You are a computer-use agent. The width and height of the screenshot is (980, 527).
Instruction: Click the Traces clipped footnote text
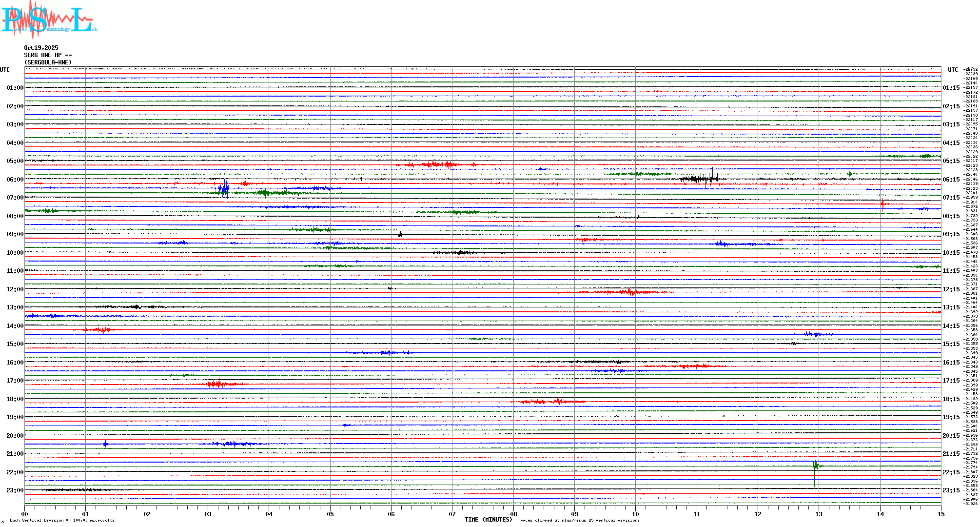(578, 520)
